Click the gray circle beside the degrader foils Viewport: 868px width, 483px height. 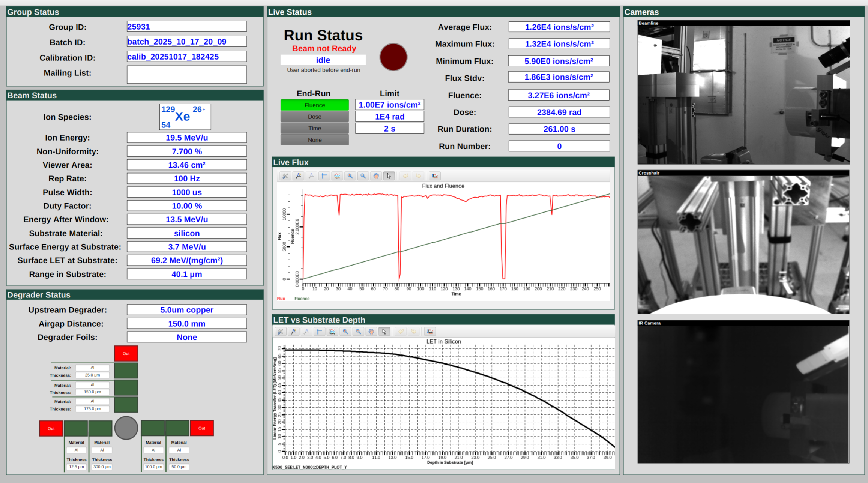[126, 428]
